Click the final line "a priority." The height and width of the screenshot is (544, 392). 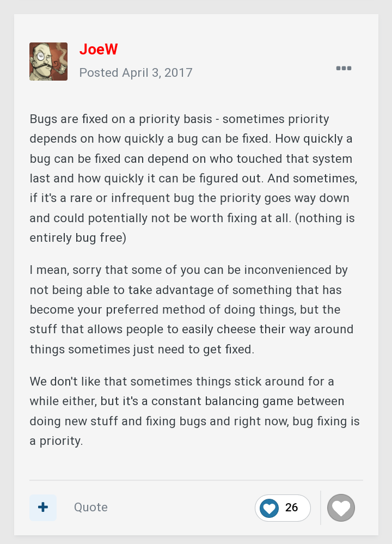(57, 441)
